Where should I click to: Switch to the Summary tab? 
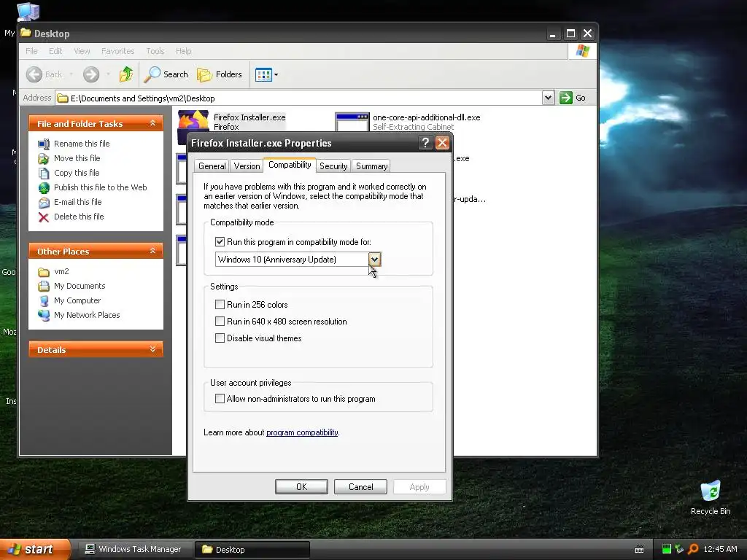pos(371,166)
